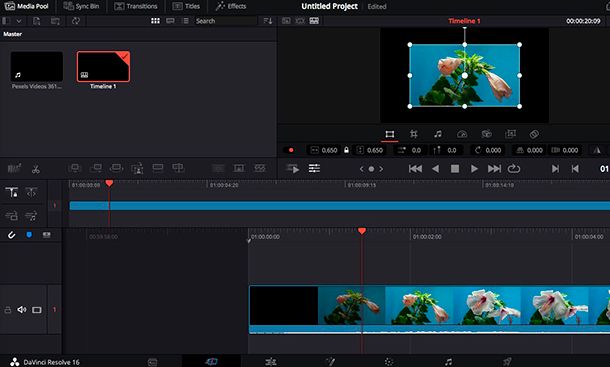Toggle timeline snapping magnet icon

click(11, 235)
